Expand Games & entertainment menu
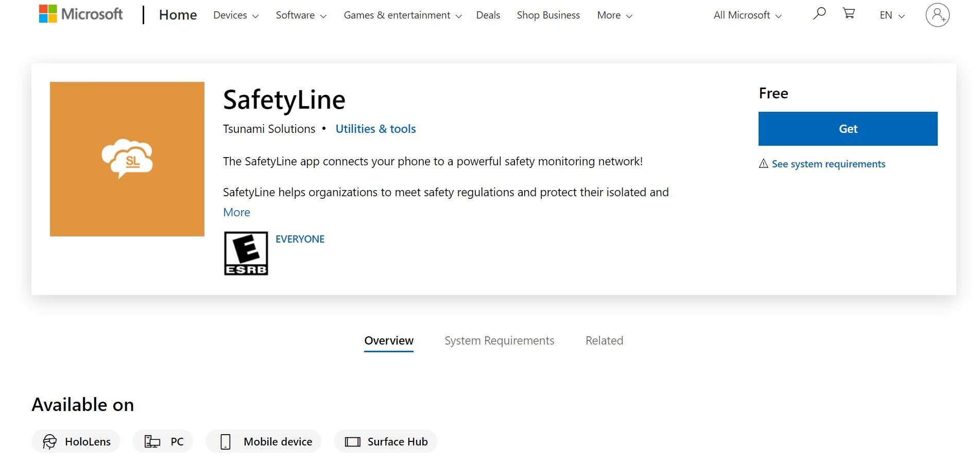Image resolution: width=980 pixels, height=463 pixels. (x=403, y=15)
